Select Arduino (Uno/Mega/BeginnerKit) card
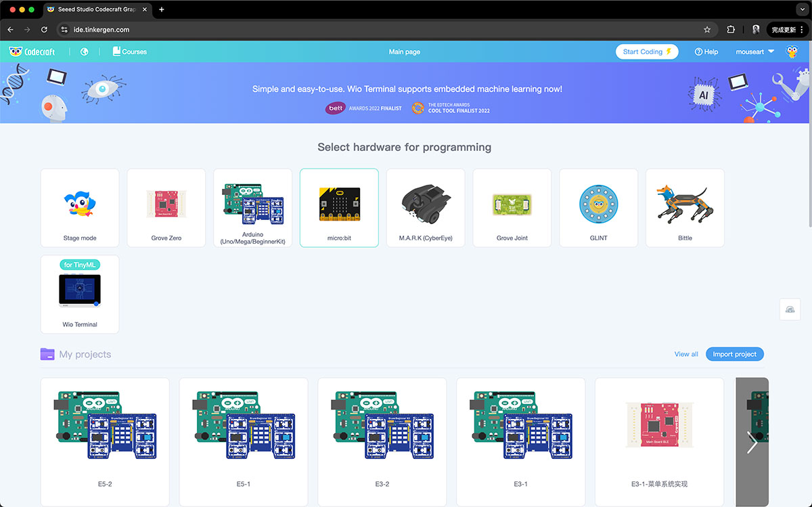The width and height of the screenshot is (812, 507). tap(253, 208)
